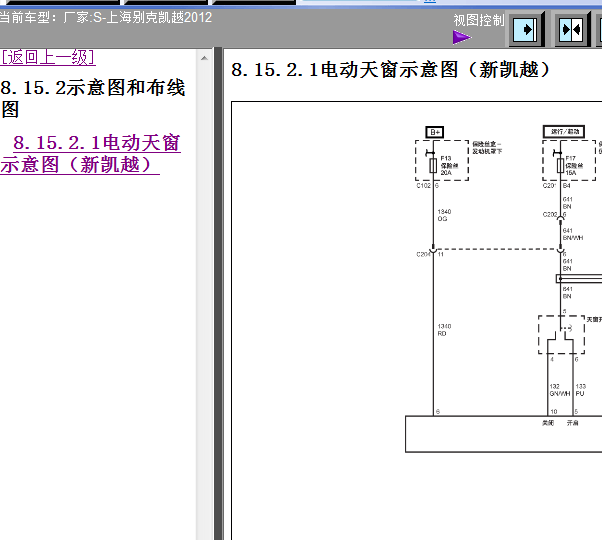The width and height of the screenshot is (602, 540).
Task: Click the diagram title 8.15.2.1电动天窗示意图（新凯越）
Action: (390, 70)
